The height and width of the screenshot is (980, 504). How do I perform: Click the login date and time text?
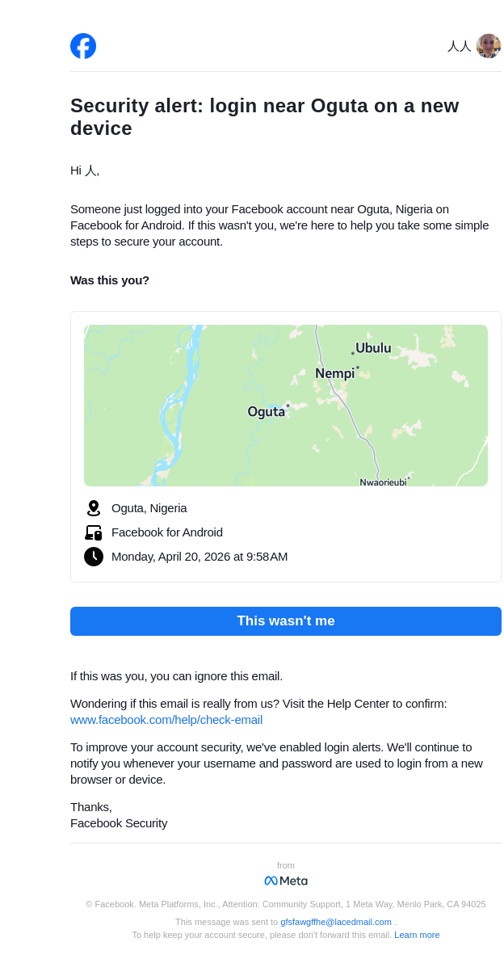(199, 557)
